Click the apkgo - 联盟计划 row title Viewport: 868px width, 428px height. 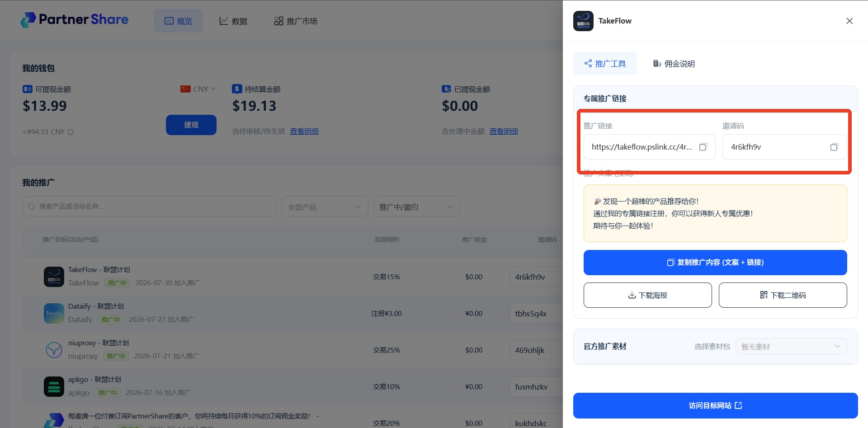click(x=94, y=380)
